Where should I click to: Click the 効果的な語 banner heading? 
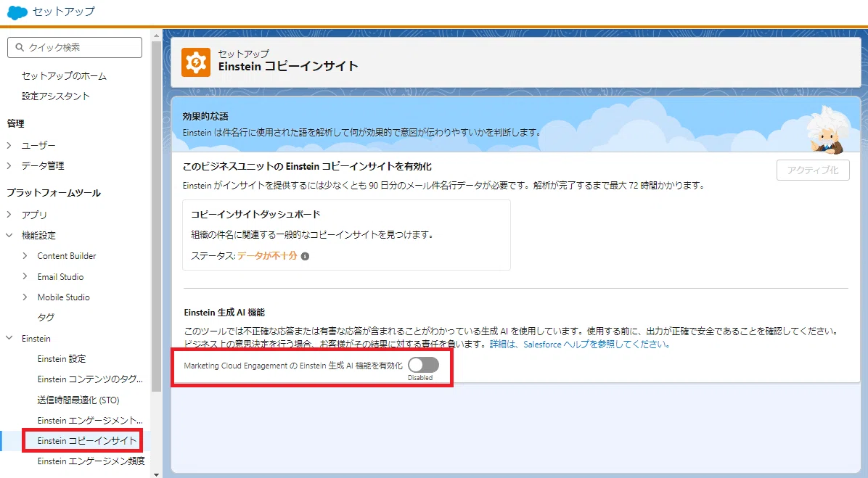[205, 116]
